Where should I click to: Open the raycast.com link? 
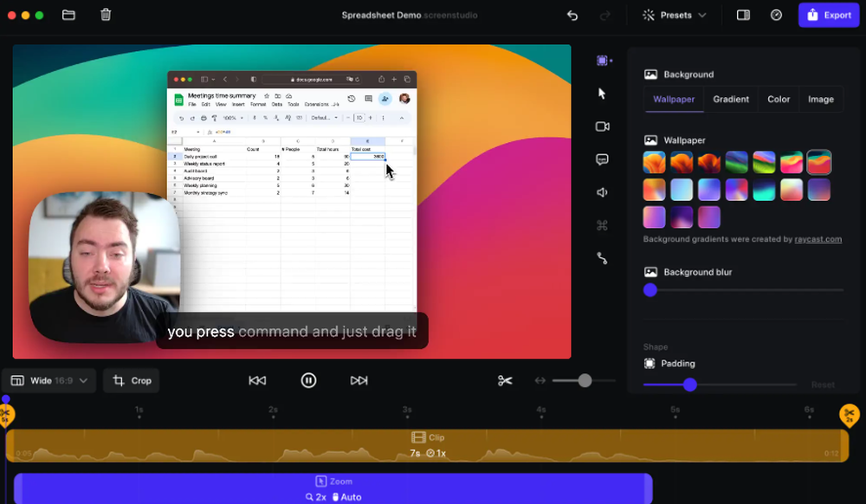click(x=818, y=239)
